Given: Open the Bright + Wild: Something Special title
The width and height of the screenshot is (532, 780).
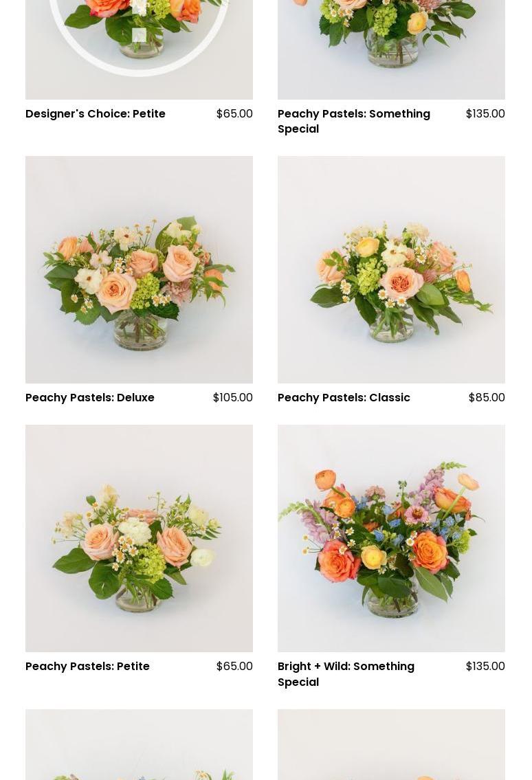Looking at the screenshot, I should tap(346, 674).
